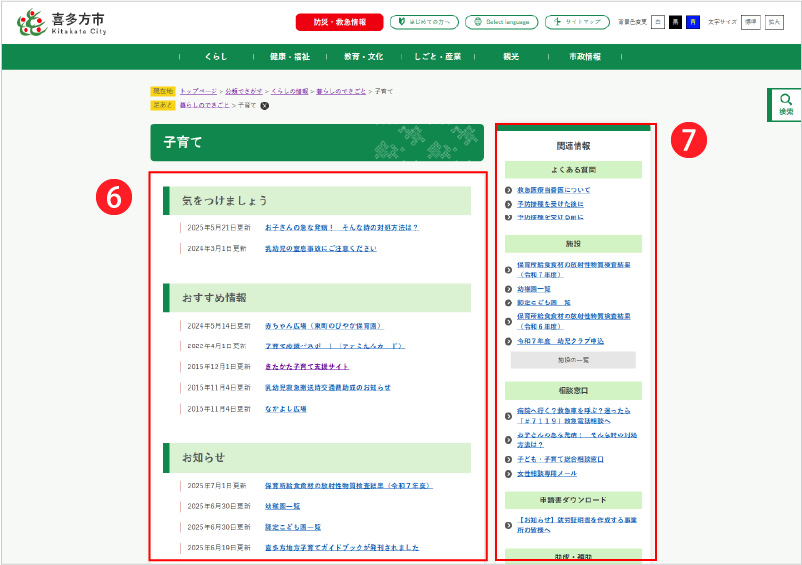802x565 pixels.
Task: Click the Kitakata City logo
Action: (62, 22)
